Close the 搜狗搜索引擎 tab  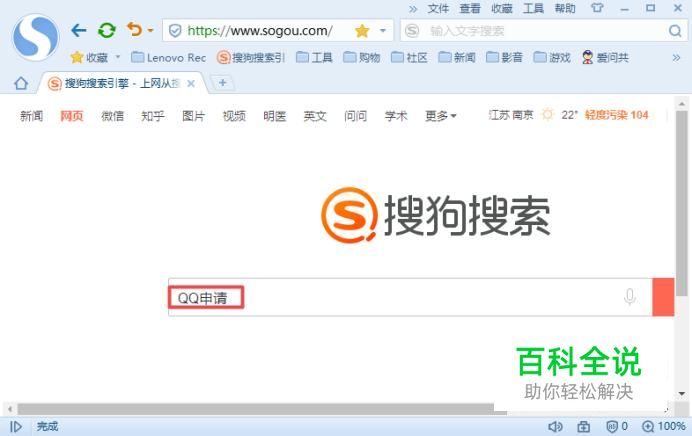point(191,83)
